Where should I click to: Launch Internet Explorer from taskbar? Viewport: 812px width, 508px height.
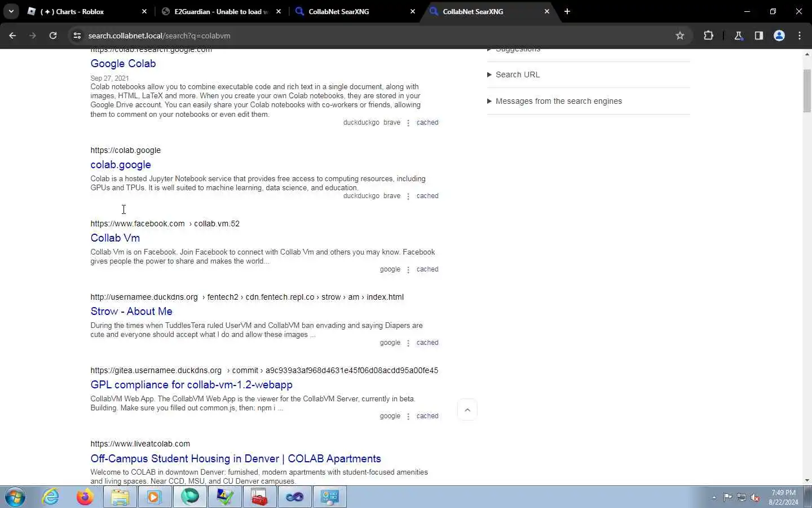51,497
